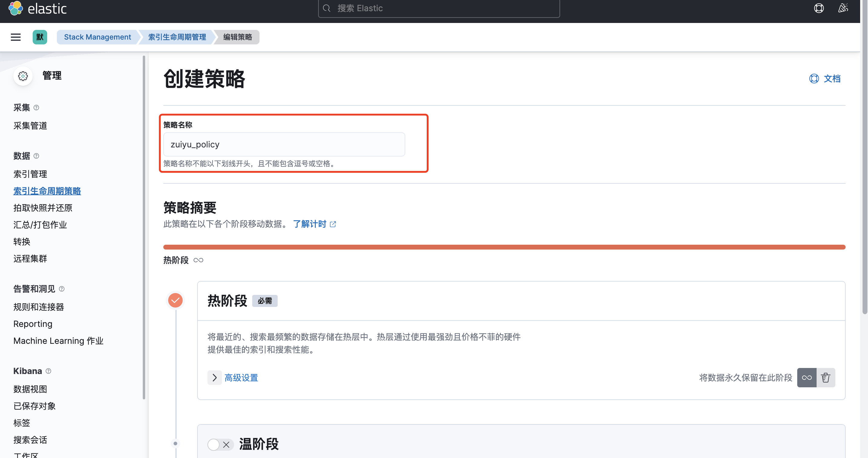Open 远程集群 in sidebar
This screenshot has width=868, height=458.
(x=30, y=259)
